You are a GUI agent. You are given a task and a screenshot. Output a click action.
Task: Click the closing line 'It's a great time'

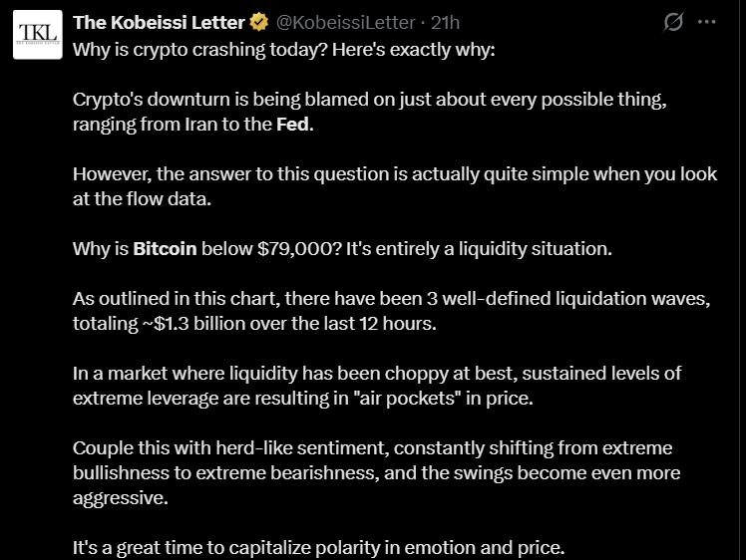(x=318, y=547)
